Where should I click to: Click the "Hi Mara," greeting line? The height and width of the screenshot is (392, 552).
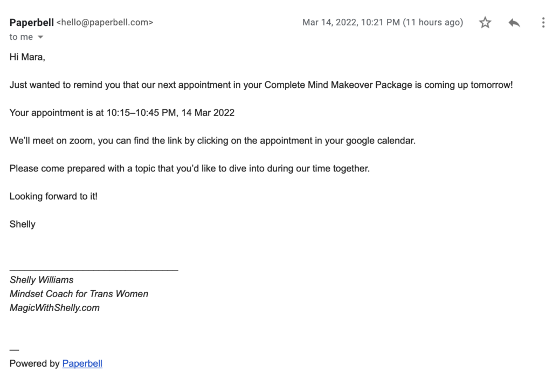(27, 57)
